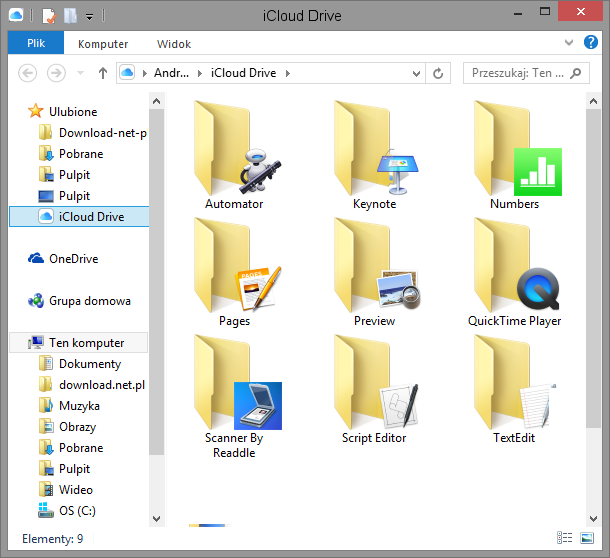Viewport: 610px width, 558px height.
Task: Open the Widok ribbon tab
Action: (174, 44)
